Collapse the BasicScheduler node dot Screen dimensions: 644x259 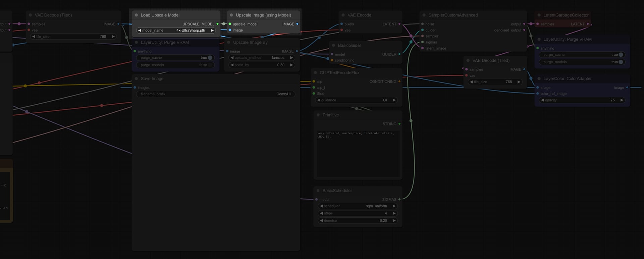point(318,191)
